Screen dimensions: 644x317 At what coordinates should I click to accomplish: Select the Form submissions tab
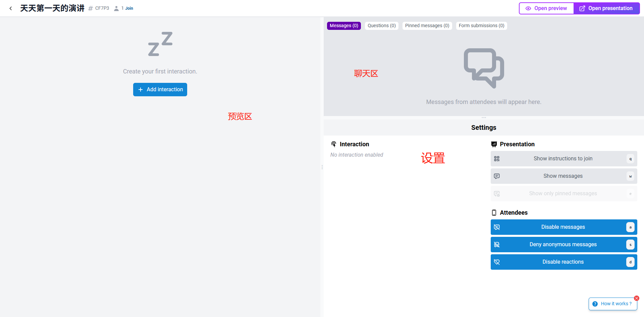(x=481, y=26)
